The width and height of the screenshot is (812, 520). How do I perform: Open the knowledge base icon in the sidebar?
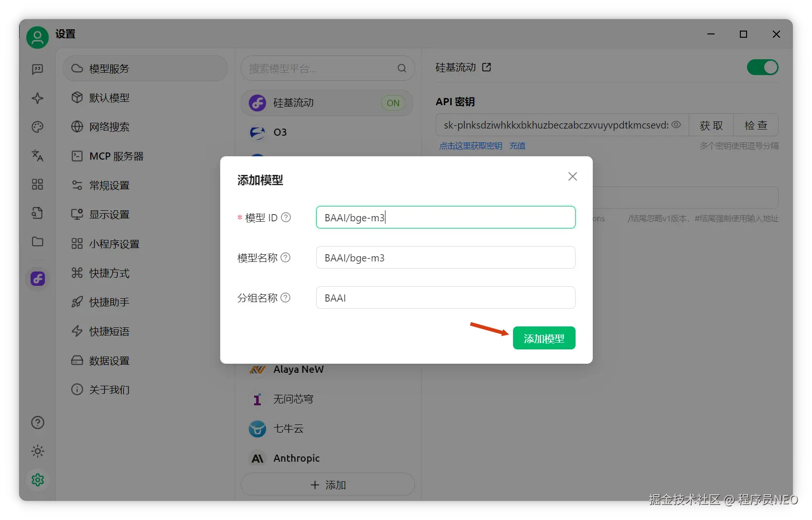[37, 213]
